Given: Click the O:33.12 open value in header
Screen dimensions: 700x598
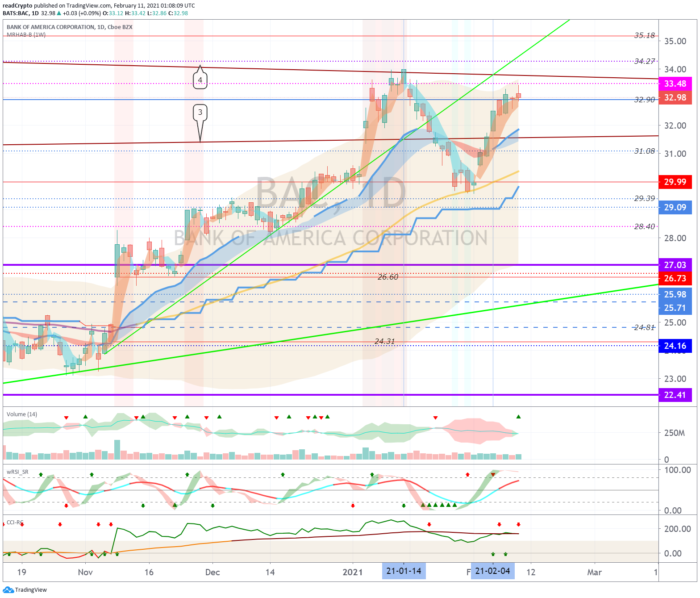Looking at the screenshot, I should coord(113,13).
